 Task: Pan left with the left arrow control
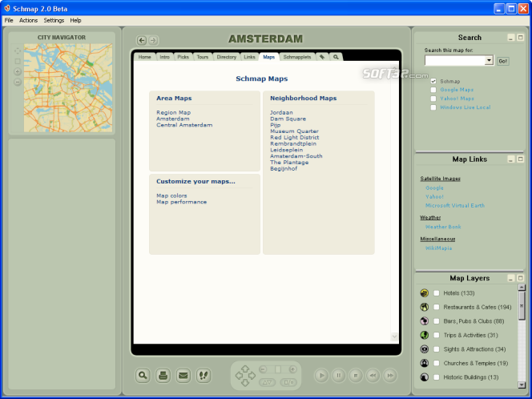(239, 375)
